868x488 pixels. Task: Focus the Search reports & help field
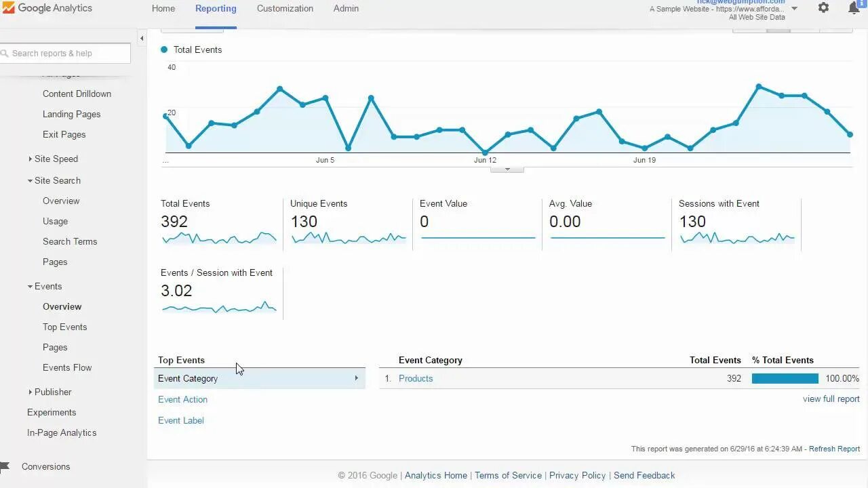click(65, 53)
